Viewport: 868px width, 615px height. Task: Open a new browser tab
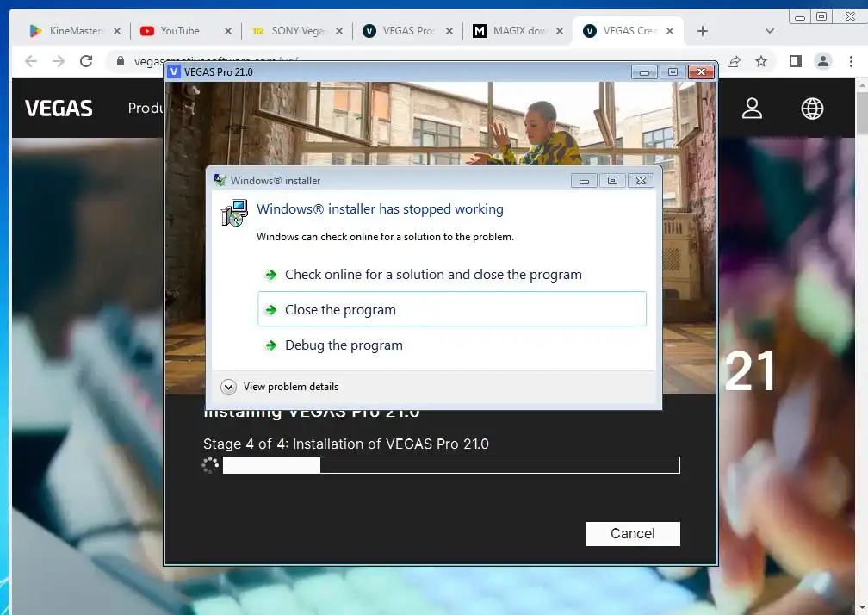(x=703, y=31)
